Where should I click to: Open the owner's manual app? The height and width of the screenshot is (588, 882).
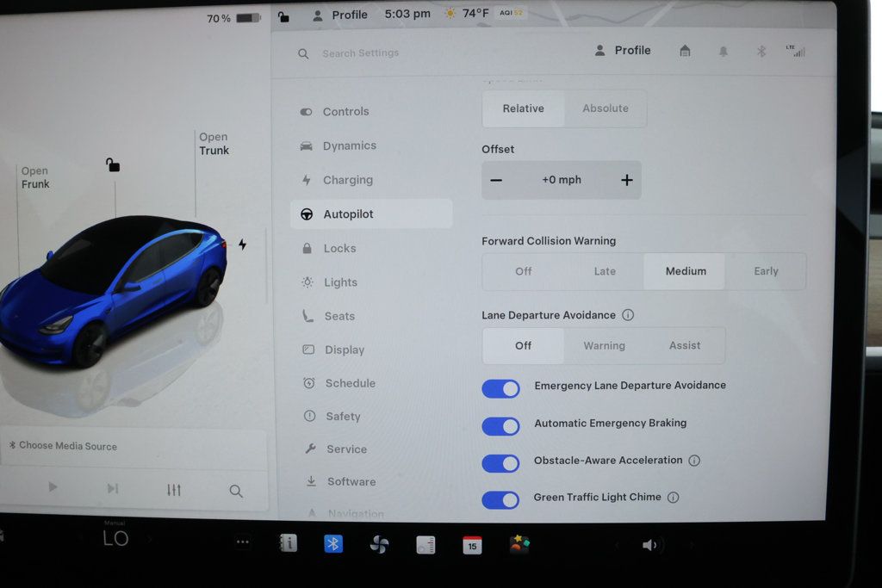(x=288, y=543)
